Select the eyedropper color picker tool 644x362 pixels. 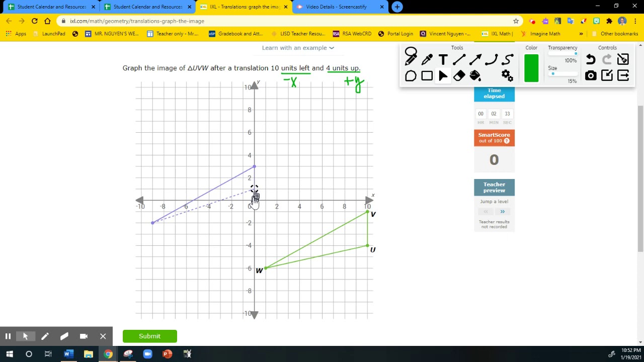(427, 60)
